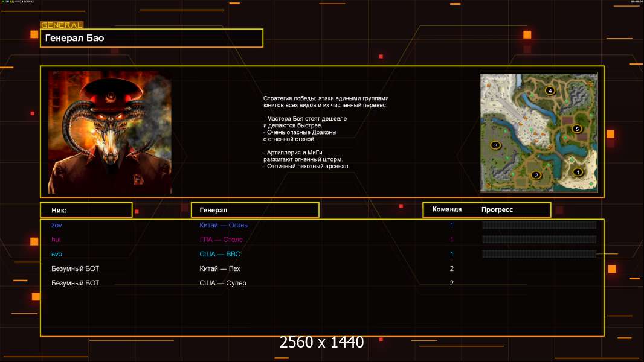644x362 pixels.
Task: Select the Генерал column header
Action: (254, 210)
